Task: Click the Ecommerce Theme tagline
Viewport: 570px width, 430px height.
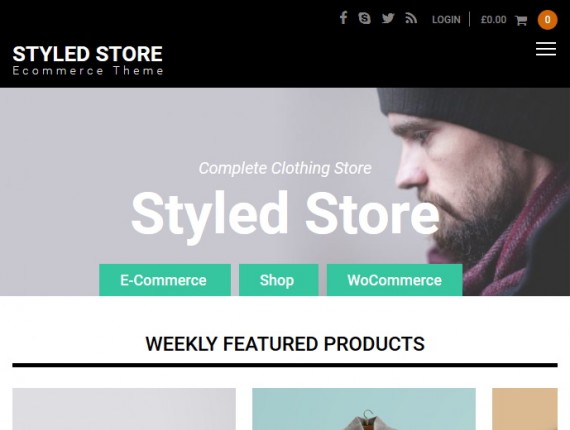Action: pos(88,71)
